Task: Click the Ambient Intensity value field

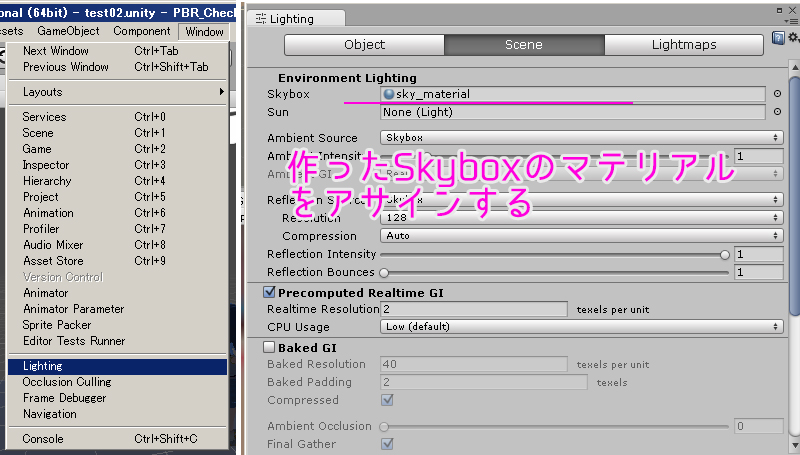Action: [759, 156]
